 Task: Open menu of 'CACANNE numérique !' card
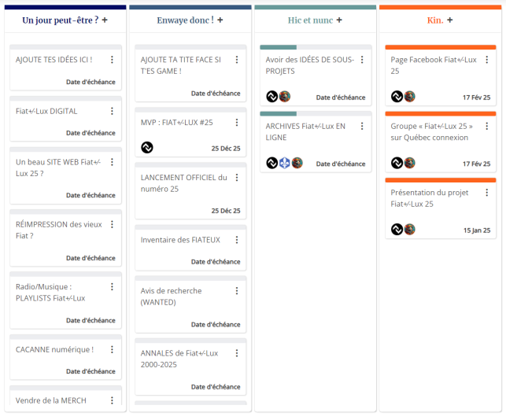coord(112,349)
